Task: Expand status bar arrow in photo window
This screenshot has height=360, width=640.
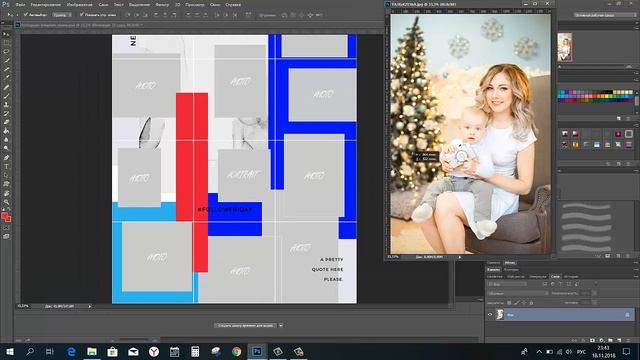Action: pos(460,257)
